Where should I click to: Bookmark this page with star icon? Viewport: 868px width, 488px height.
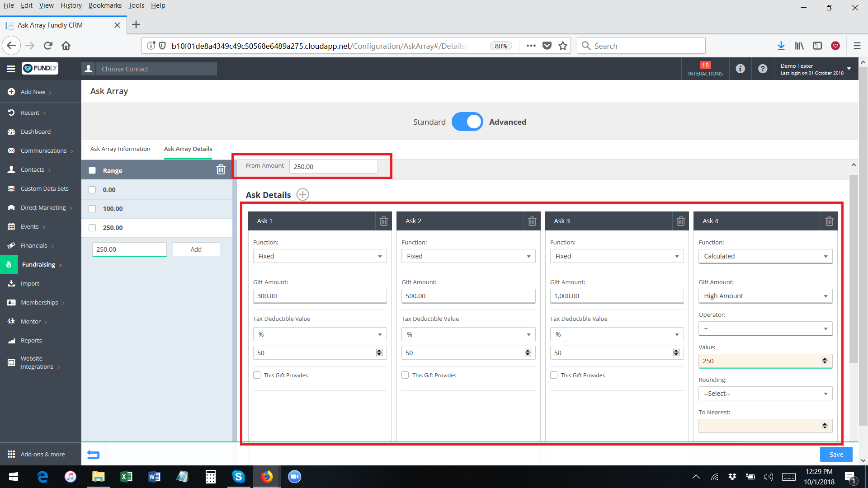pos(563,46)
